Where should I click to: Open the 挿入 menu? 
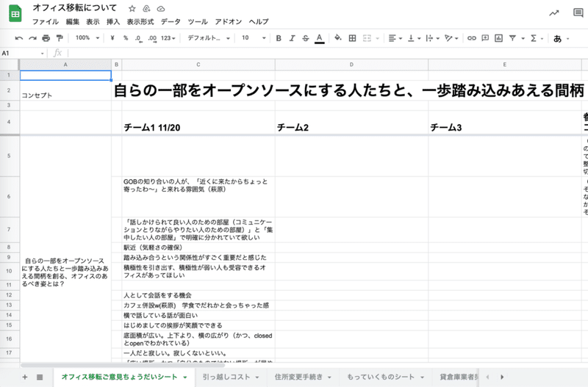(x=113, y=22)
